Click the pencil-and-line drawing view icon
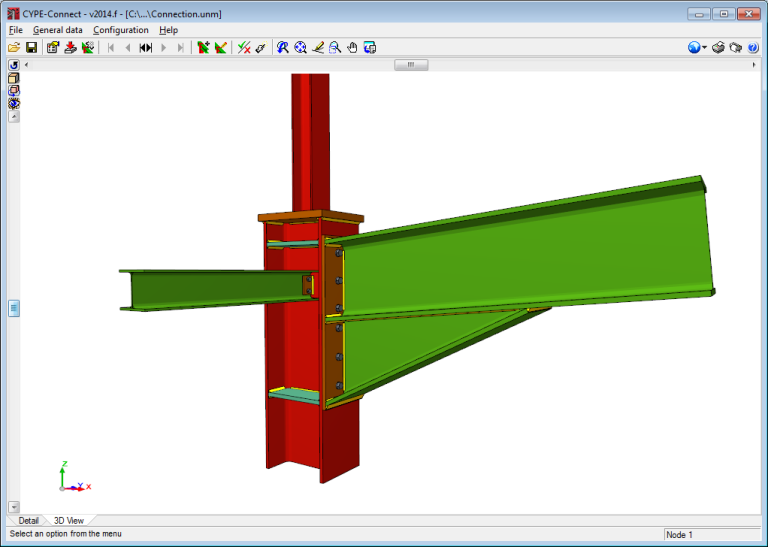 (x=318, y=48)
